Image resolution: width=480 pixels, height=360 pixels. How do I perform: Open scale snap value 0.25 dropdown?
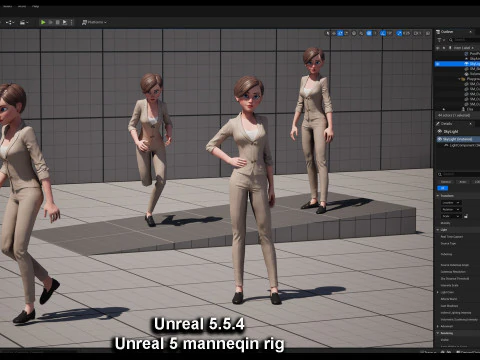tap(406, 33)
